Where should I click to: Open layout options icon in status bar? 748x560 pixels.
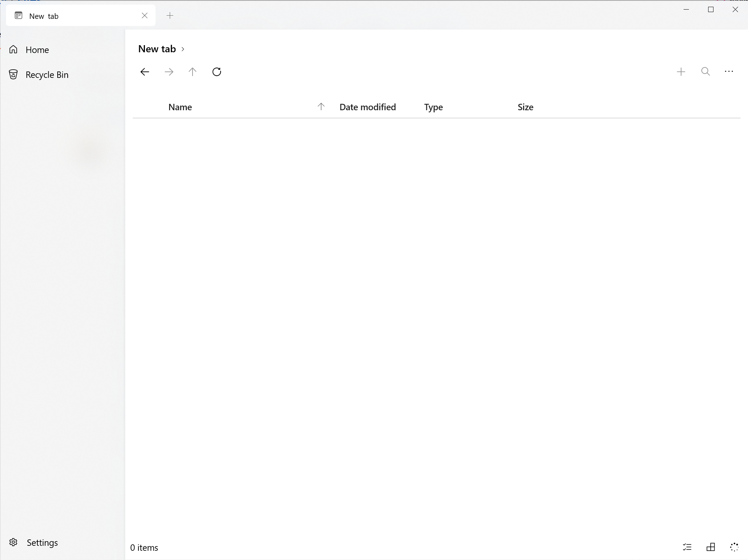click(711, 547)
